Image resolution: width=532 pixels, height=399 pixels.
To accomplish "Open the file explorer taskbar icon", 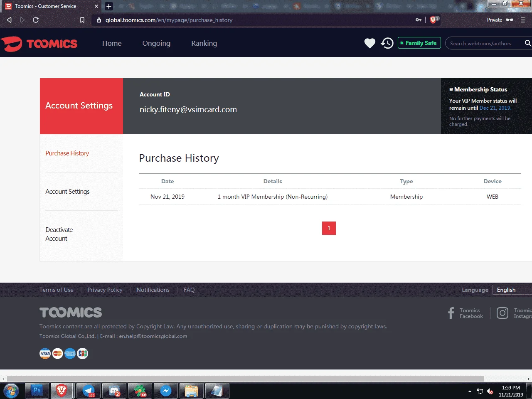I will pyautogui.click(x=192, y=391).
